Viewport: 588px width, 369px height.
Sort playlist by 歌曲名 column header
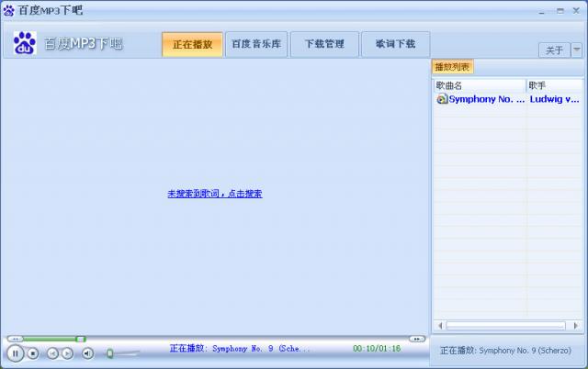pos(479,85)
